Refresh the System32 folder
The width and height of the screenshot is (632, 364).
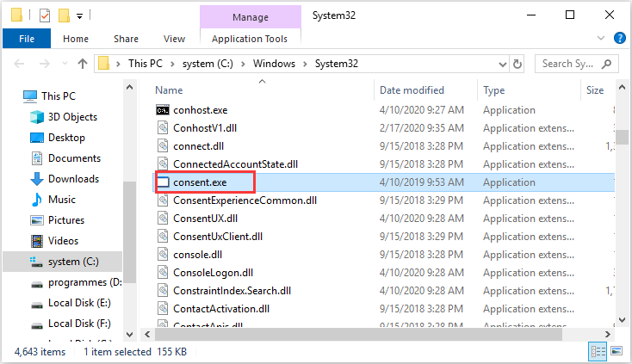pyautogui.click(x=517, y=64)
